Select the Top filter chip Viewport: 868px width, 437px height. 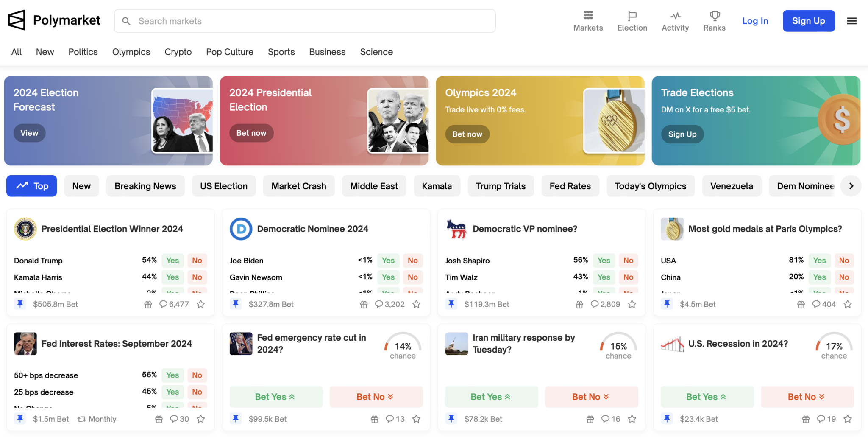(x=32, y=186)
